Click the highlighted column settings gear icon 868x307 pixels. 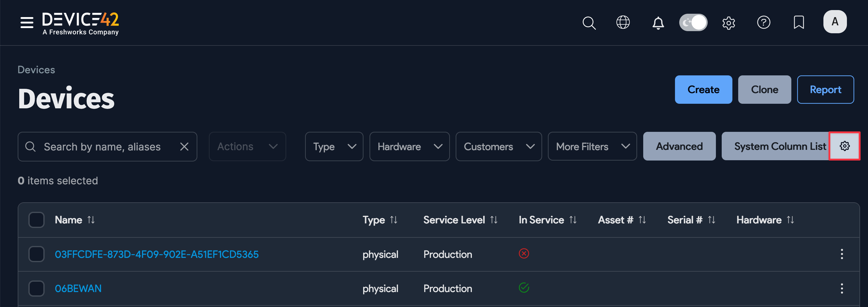point(844,146)
